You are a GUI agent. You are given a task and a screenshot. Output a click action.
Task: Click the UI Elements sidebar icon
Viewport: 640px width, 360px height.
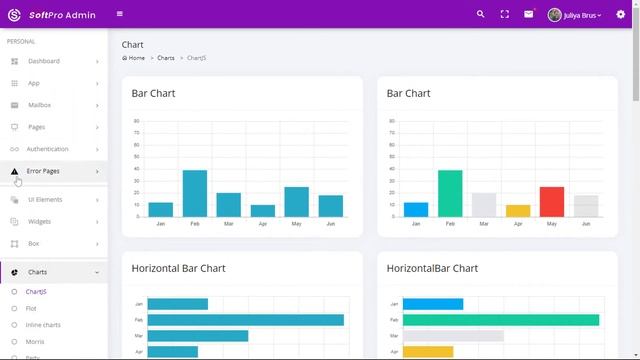pyautogui.click(x=15, y=200)
